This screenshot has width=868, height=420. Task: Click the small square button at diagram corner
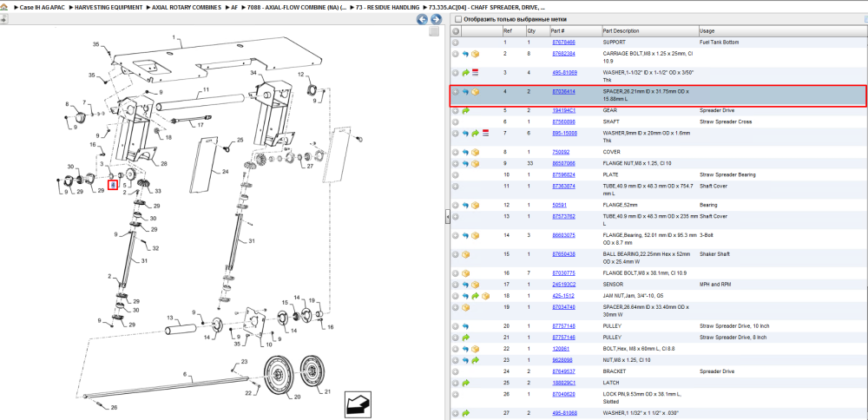(435, 32)
